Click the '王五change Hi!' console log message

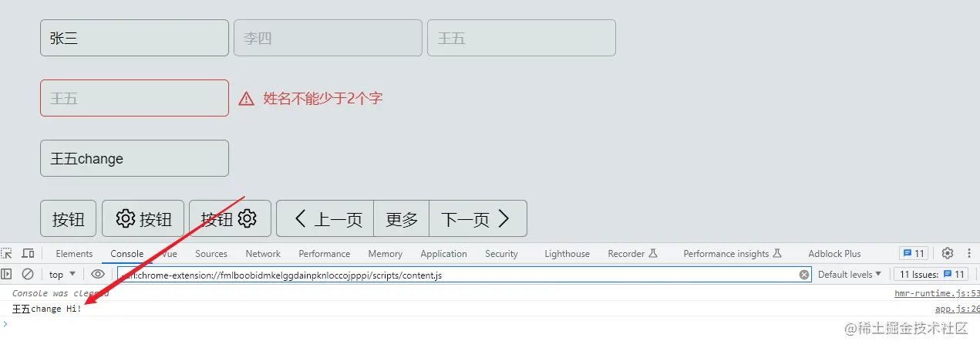(47, 309)
